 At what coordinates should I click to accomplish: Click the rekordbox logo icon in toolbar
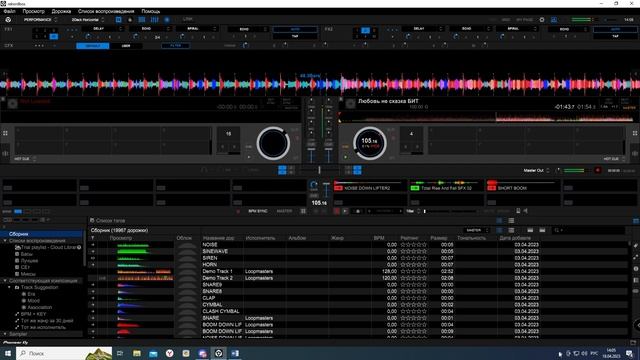[8, 20]
